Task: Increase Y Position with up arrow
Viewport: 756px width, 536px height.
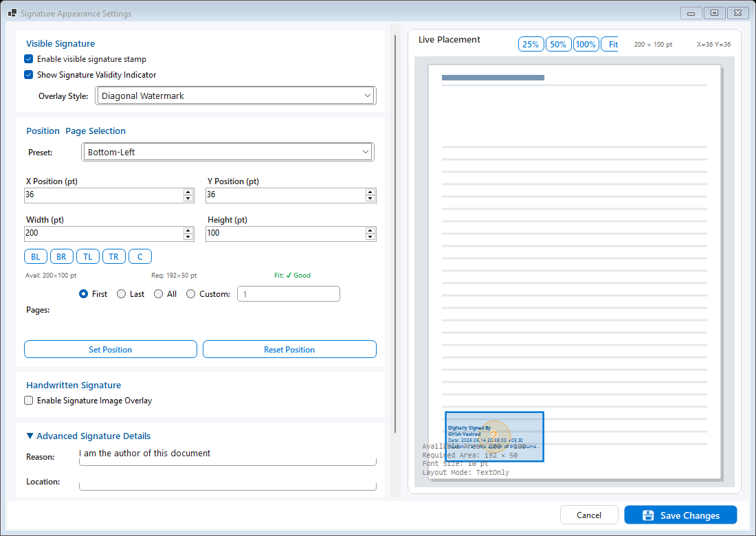Action: (x=370, y=192)
